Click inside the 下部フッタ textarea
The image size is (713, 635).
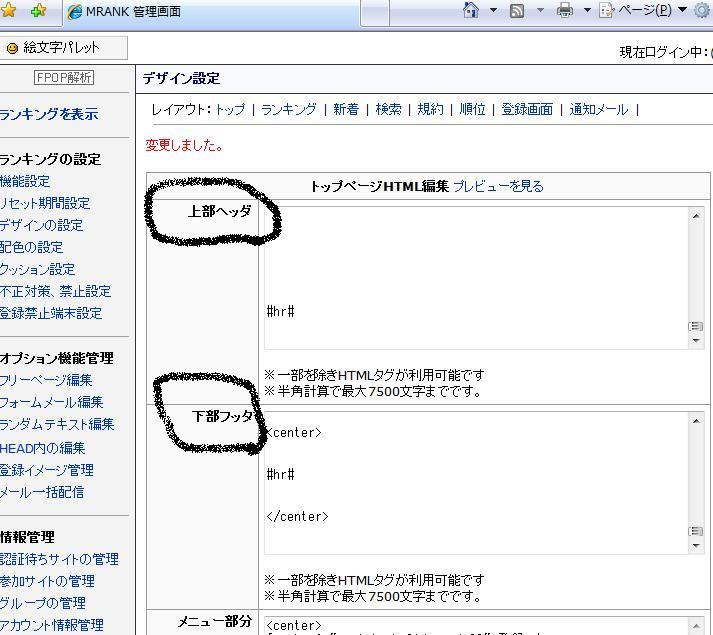pyautogui.click(x=477, y=483)
